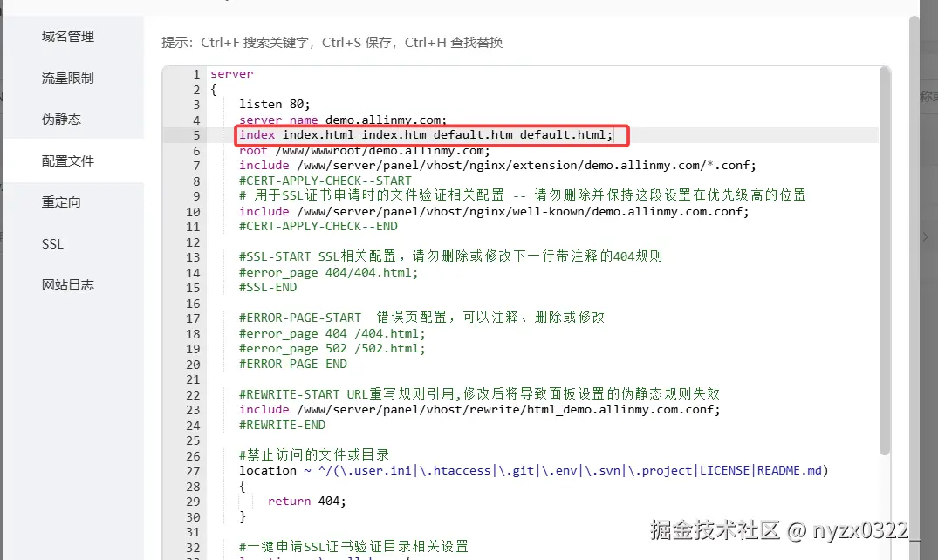Open the 流量限制 tab
This screenshot has height=560, width=938.
(x=67, y=78)
